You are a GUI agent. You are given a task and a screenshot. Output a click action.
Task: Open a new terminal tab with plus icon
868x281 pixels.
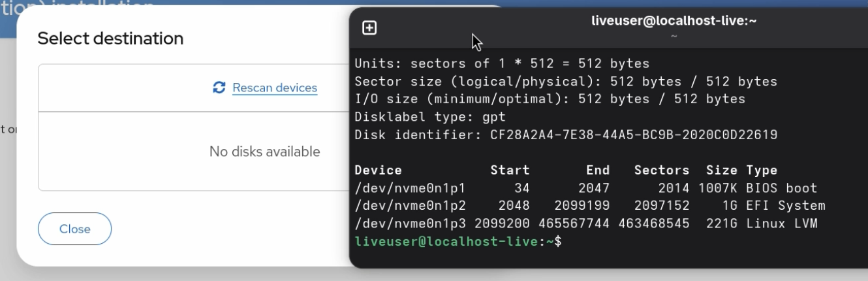pyautogui.click(x=369, y=27)
